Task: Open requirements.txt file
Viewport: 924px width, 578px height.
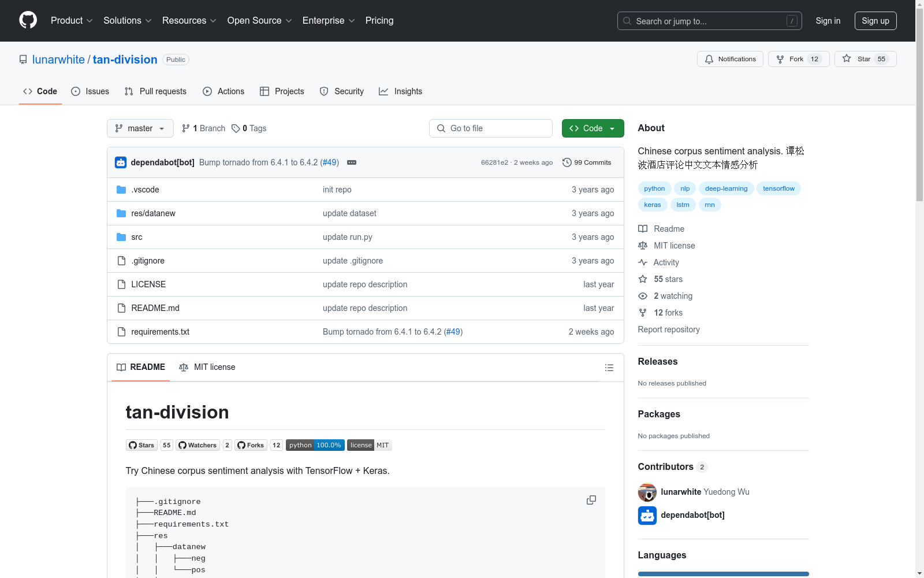Action: (160, 332)
